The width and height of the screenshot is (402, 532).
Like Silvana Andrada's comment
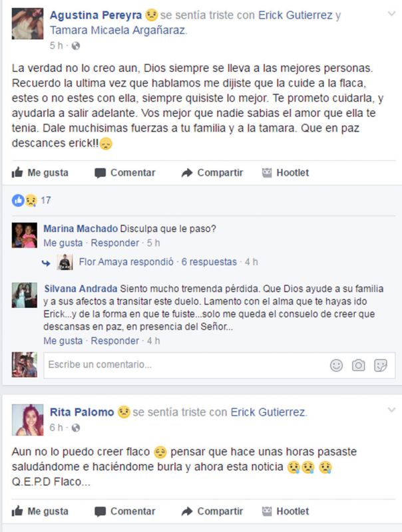63,340
